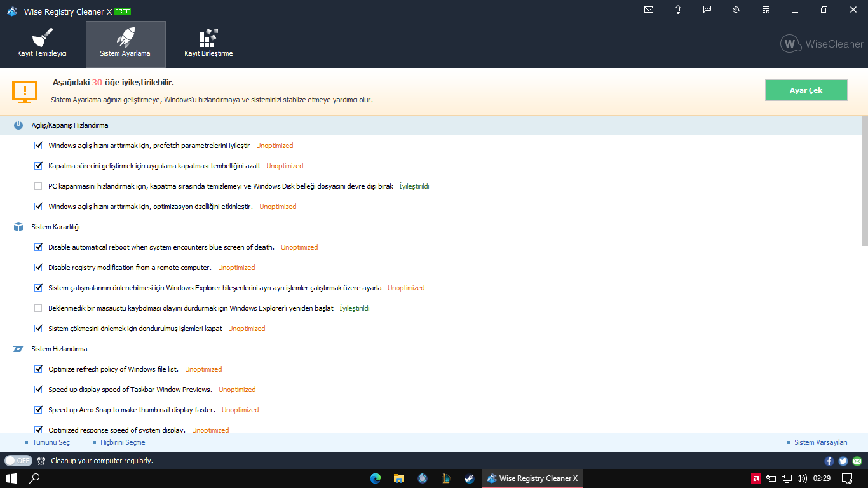Click the upgrade arrow icon in title bar
Viewport: 868px width, 488px height.
678,10
